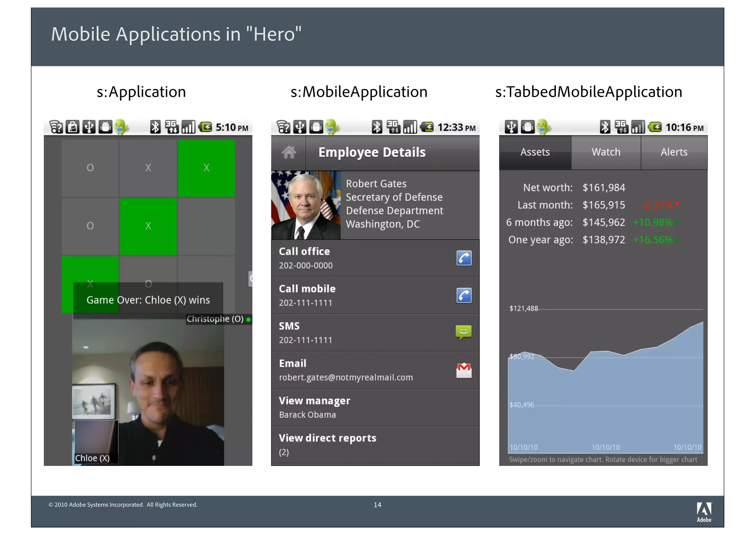Tap Robert Gates profile photo
This screenshot has width=756, height=535.
[x=306, y=205]
